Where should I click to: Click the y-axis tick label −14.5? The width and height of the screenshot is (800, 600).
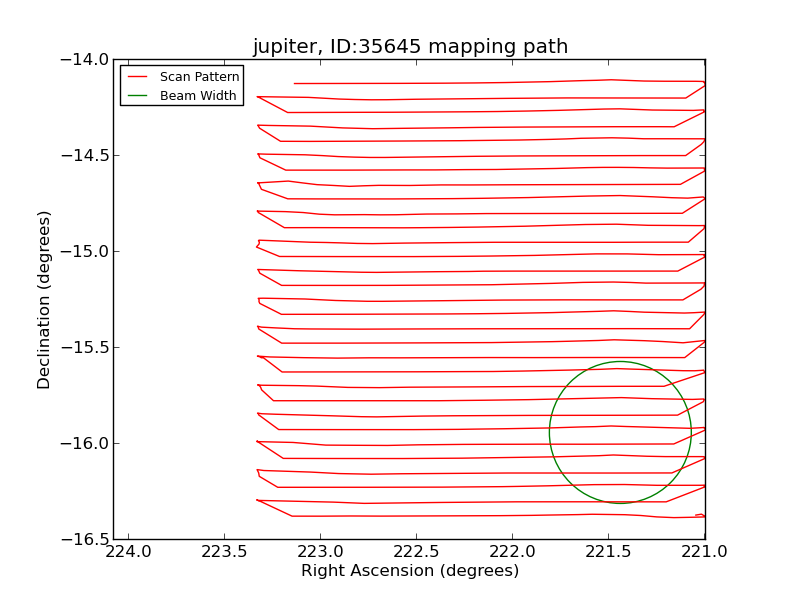85,156
